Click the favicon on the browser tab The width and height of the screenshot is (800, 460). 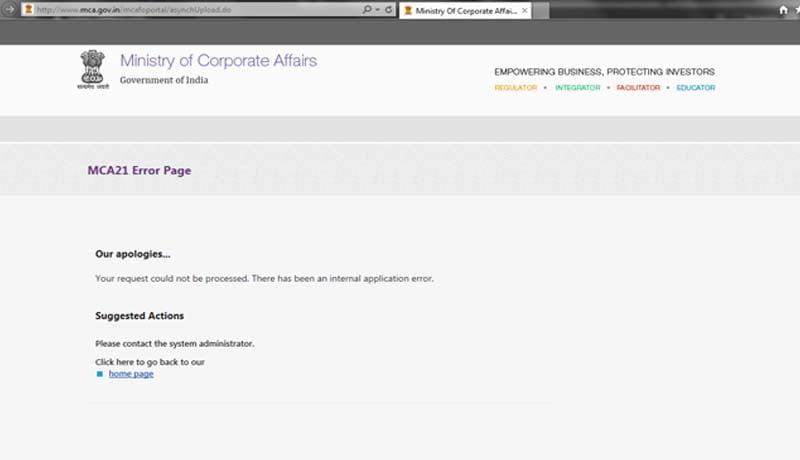(x=407, y=10)
